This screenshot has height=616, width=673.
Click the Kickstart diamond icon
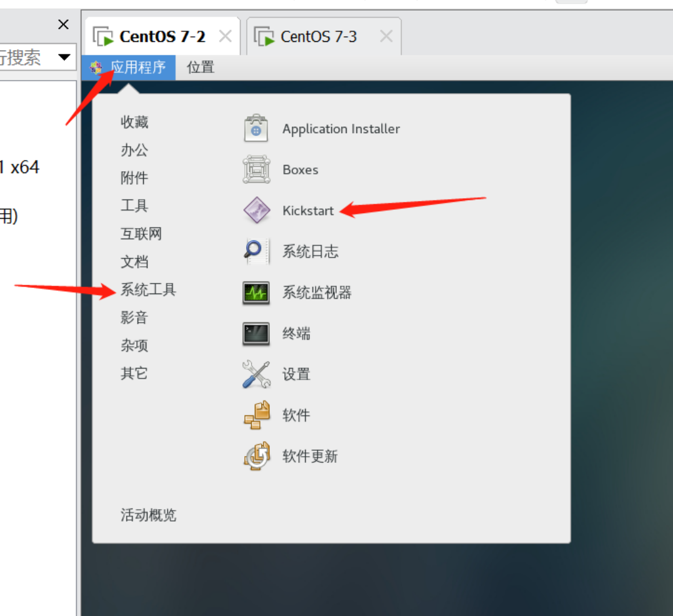(257, 210)
